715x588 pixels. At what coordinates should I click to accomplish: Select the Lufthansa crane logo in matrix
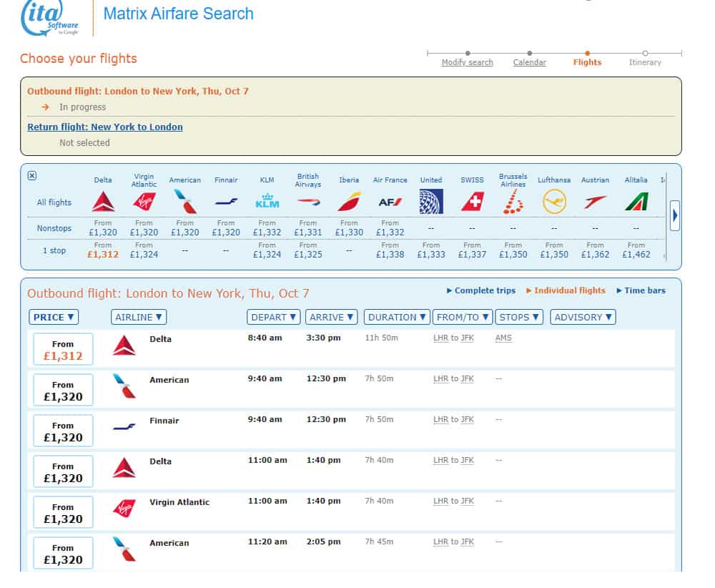pyautogui.click(x=555, y=202)
